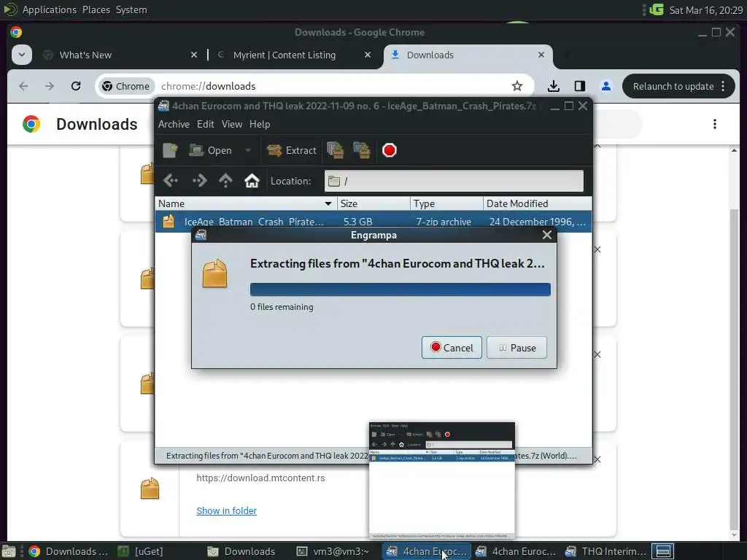Click the Extract toolbar button
Screen dimensions: 747x560
coord(292,150)
